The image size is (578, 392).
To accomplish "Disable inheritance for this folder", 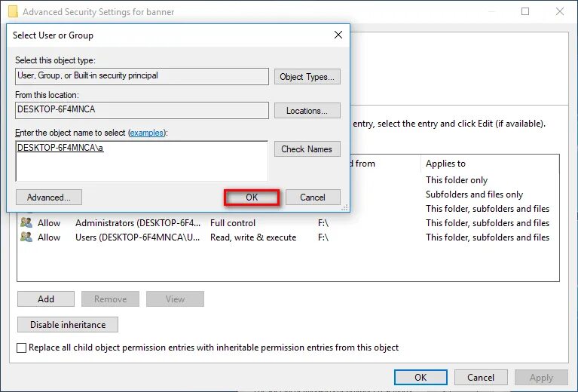I will 68,324.
